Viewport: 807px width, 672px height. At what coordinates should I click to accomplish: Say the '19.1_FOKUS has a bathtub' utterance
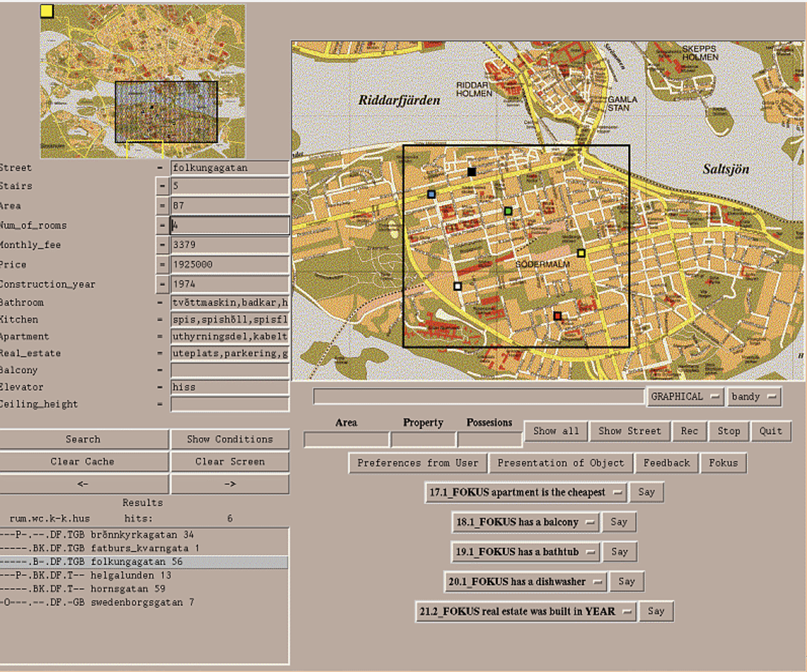coord(620,551)
